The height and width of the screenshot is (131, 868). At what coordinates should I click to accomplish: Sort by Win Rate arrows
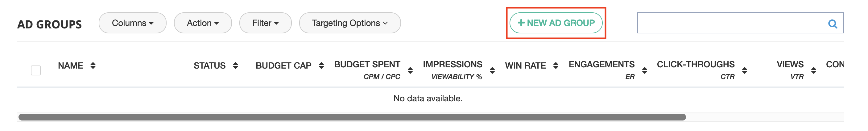click(x=556, y=65)
